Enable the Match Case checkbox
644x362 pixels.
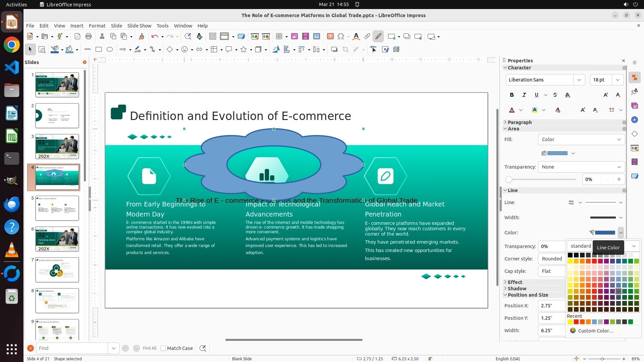pyautogui.click(x=163, y=348)
